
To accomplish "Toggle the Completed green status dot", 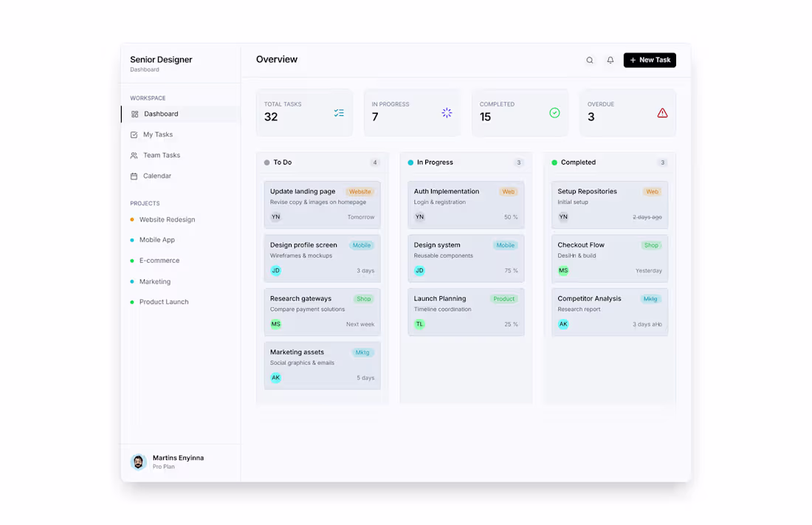I will click(554, 162).
